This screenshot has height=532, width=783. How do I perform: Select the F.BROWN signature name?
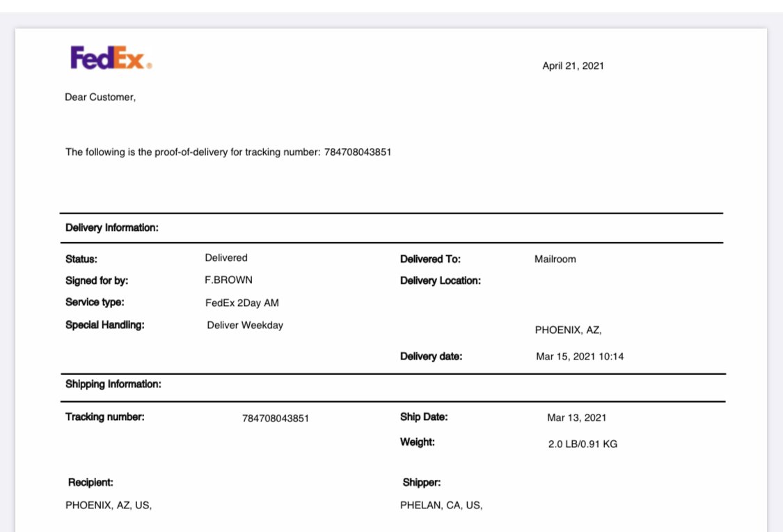point(229,280)
